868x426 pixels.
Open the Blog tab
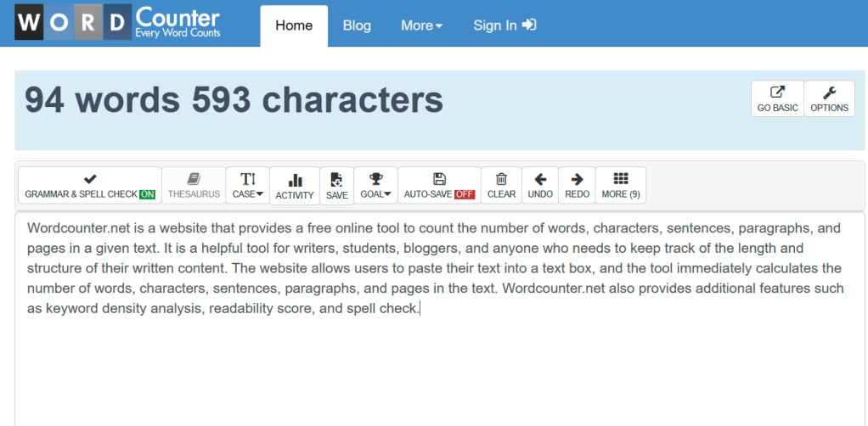coord(357,25)
